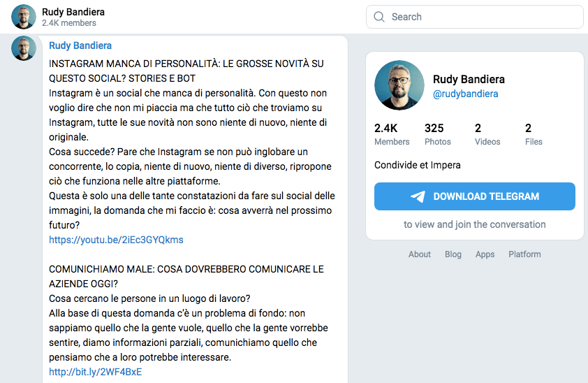Open header avatar of Rudy Bandiera
588x383 pixels.
pos(24,17)
